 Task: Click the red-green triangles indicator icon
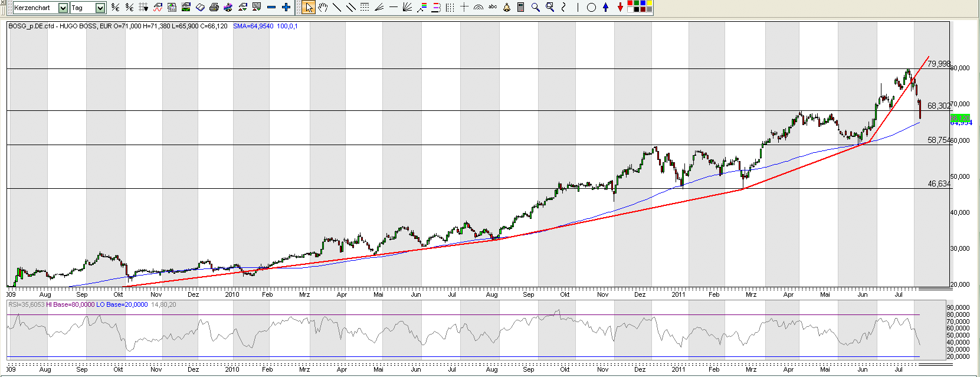click(242, 7)
